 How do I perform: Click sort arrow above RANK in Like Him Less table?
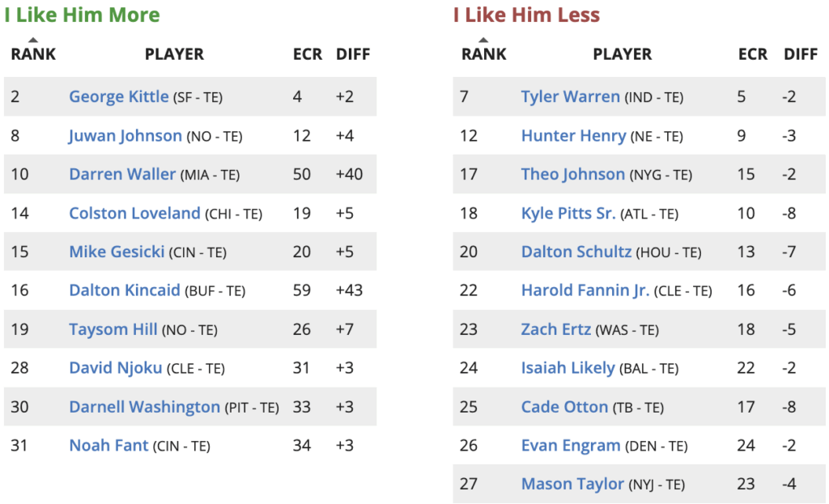(x=483, y=40)
